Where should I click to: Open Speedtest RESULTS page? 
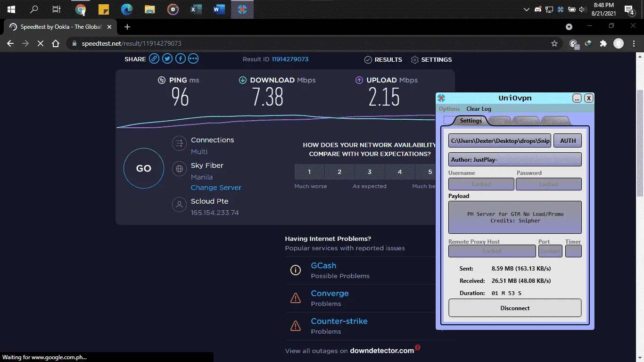[x=383, y=60]
